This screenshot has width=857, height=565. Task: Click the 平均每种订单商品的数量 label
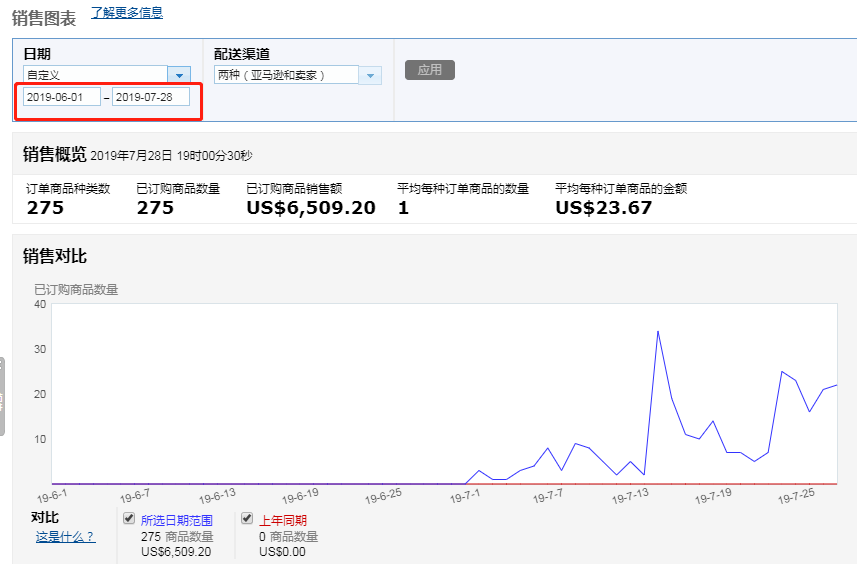pos(463,189)
